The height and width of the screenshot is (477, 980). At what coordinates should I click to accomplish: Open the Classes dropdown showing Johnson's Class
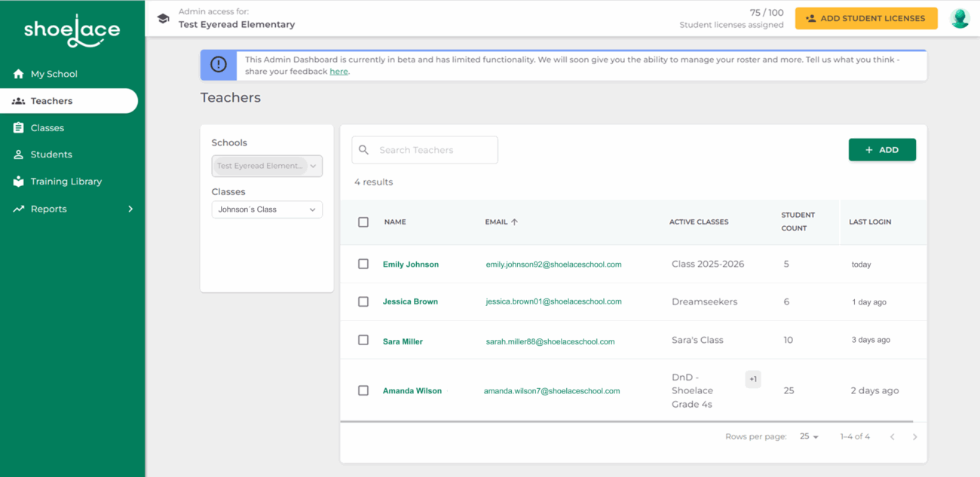(267, 209)
